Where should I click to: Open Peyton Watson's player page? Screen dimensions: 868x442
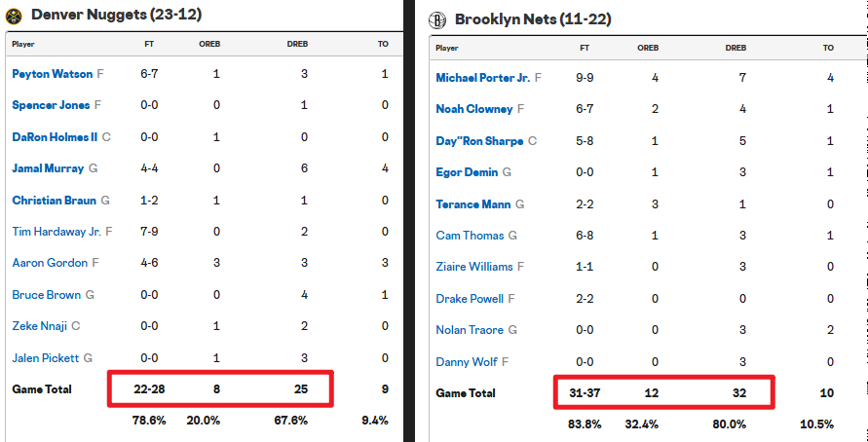[52, 74]
